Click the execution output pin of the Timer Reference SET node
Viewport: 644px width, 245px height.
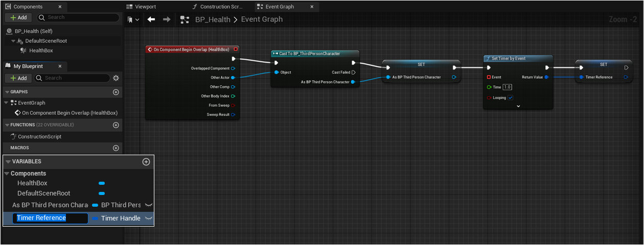pos(627,67)
